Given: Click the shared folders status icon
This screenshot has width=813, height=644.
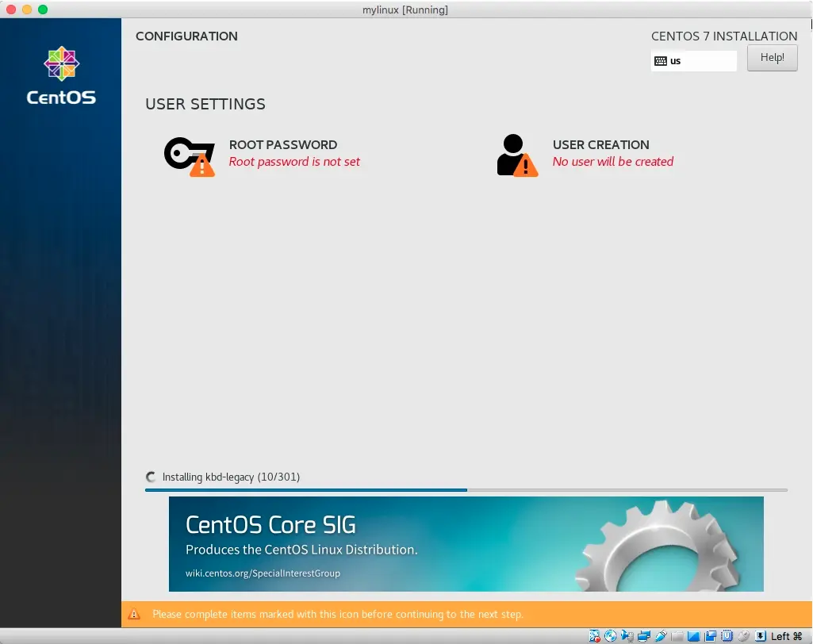Looking at the screenshot, I should click(x=677, y=636).
